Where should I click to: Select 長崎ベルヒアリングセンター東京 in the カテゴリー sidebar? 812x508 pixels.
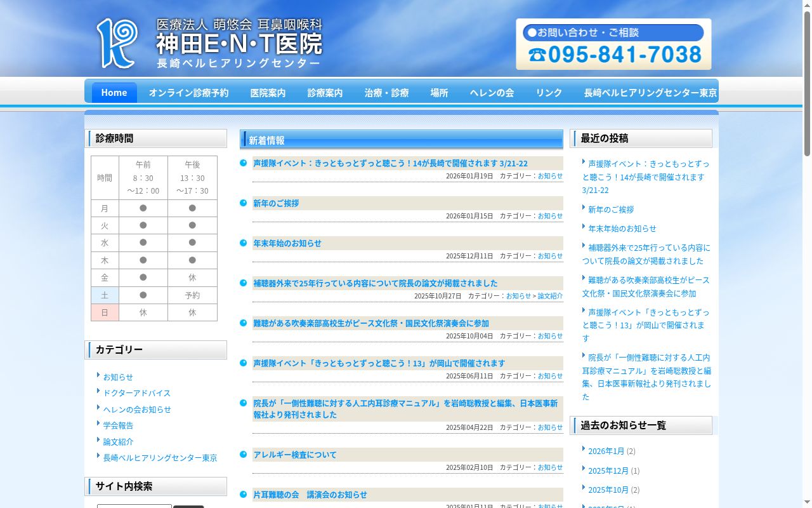(160, 458)
